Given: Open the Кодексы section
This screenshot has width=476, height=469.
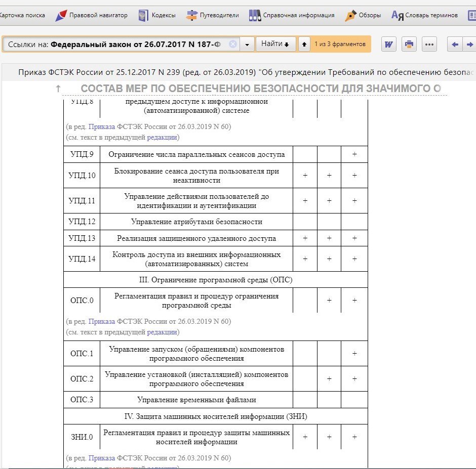Looking at the screenshot, I should (157, 15).
